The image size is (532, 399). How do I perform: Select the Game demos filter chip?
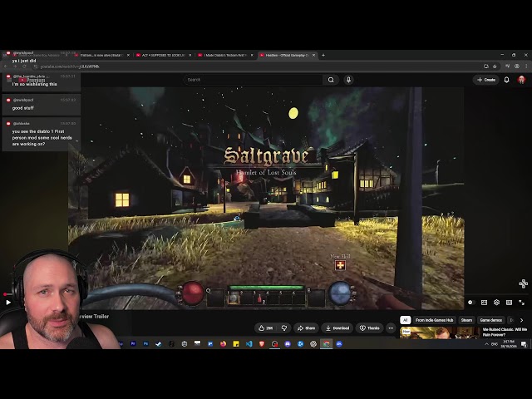point(491,320)
